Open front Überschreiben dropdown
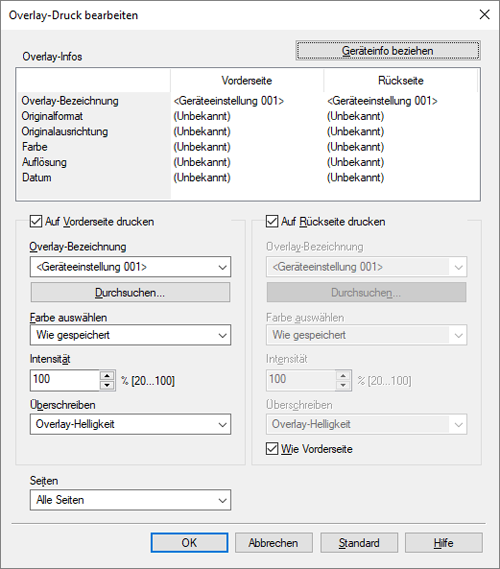 [x=130, y=424]
